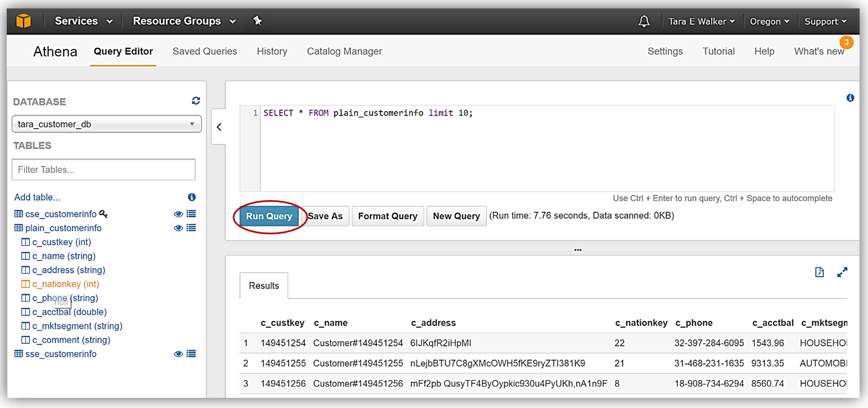Screen dimensions: 868x408
Task: Click the Add table link
Action: [x=37, y=197]
